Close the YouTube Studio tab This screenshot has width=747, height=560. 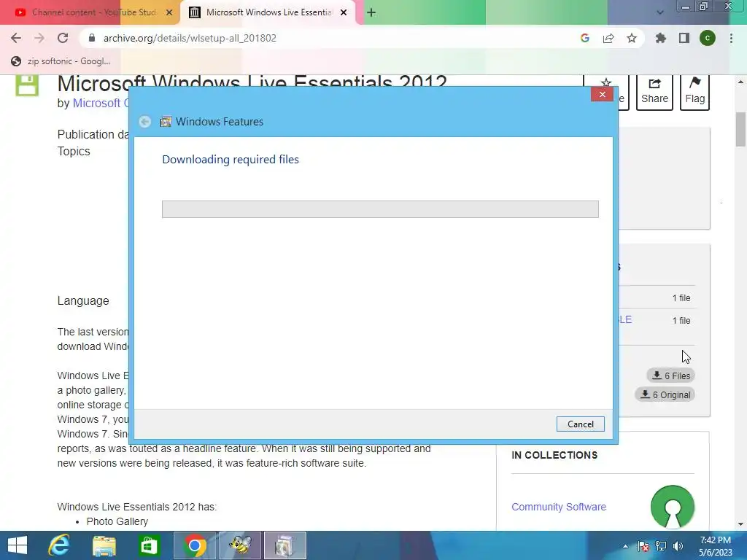[x=169, y=12]
